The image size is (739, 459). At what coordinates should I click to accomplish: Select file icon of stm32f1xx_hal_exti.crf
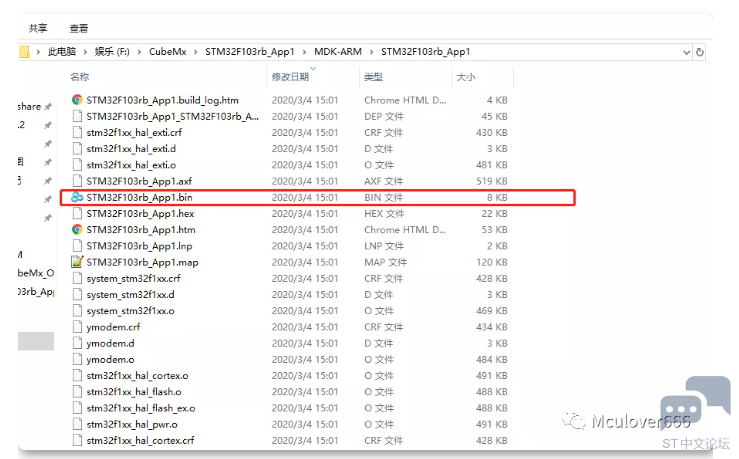click(77, 132)
